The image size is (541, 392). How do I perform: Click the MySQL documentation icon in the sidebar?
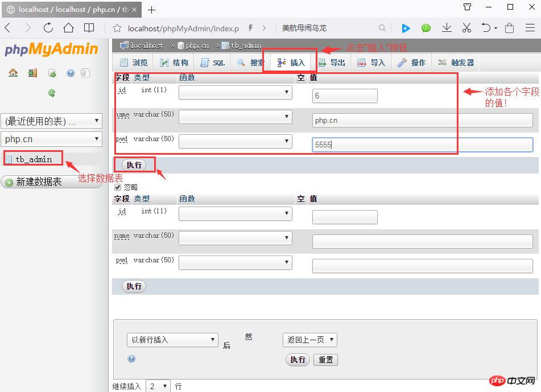[85, 73]
